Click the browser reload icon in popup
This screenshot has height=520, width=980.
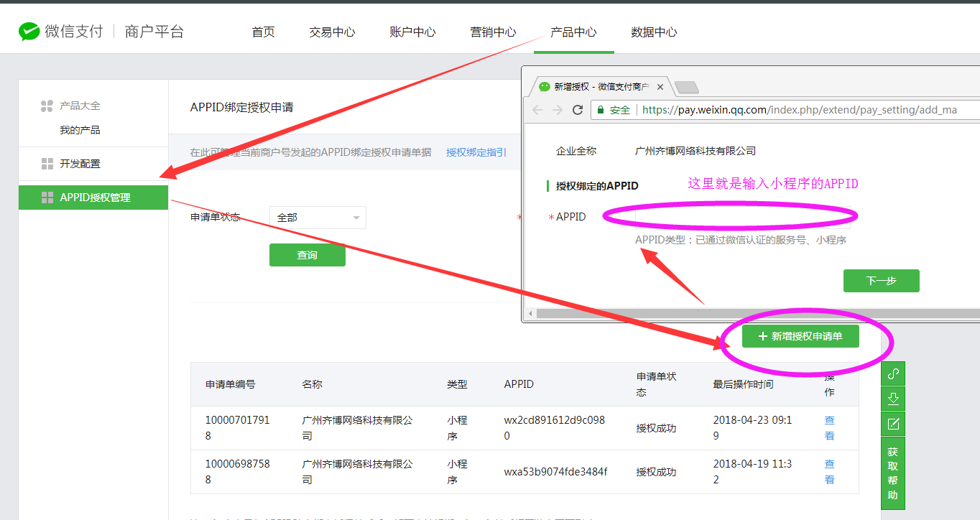coord(577,110)
